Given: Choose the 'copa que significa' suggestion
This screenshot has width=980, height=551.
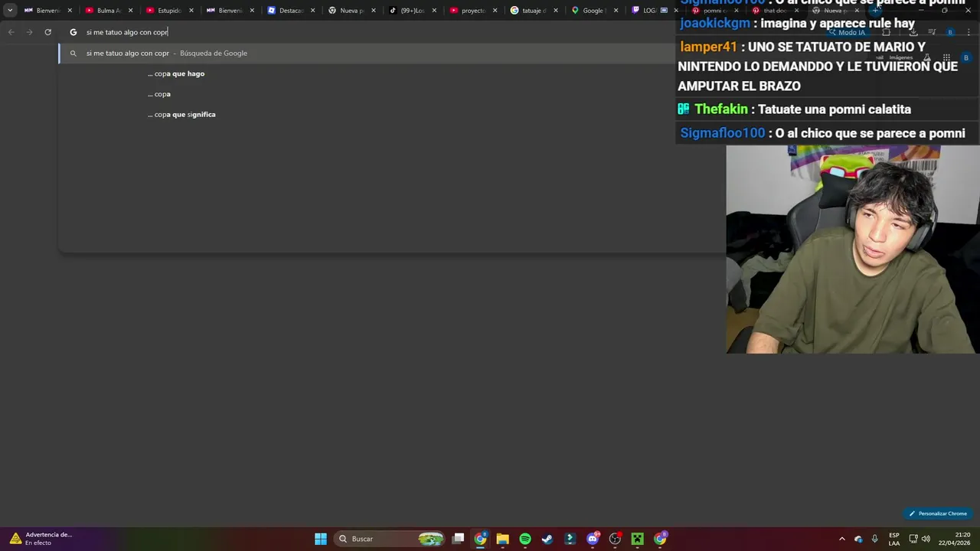Looking at the screenshot, I should click(181, 115).
